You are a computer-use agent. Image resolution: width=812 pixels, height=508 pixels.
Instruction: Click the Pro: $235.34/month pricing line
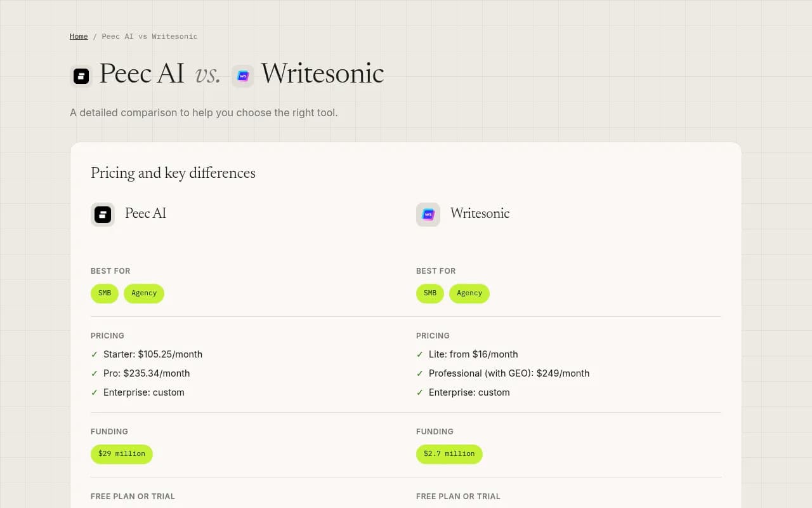[147, 373]
